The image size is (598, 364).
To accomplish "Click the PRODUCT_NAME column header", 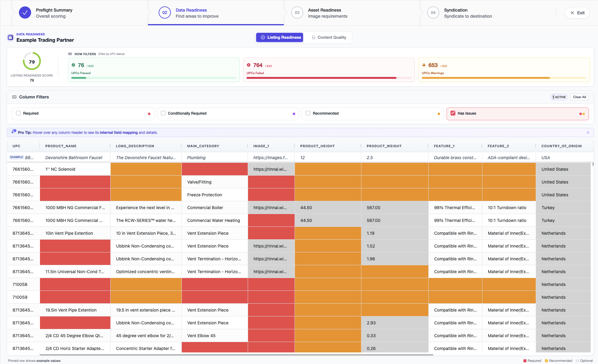I will pos(61,146).
